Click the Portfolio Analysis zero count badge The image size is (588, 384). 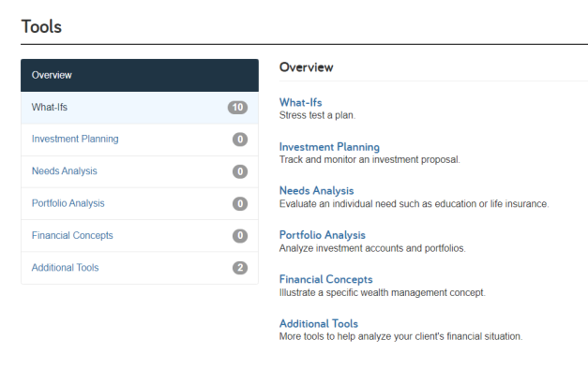point(240,203)
